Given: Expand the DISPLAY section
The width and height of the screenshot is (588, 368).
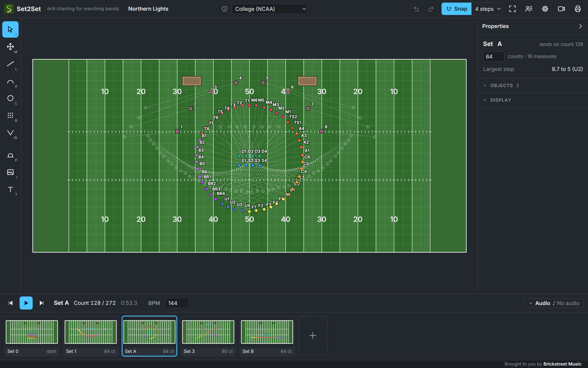Looking at the screenshot, I should tap(533, 100).
